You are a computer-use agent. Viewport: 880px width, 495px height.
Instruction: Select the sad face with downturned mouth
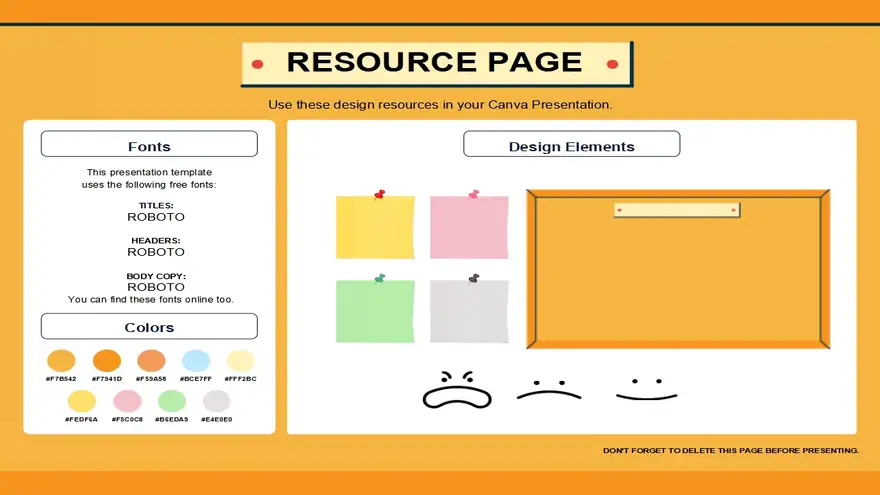click(549, 390)
